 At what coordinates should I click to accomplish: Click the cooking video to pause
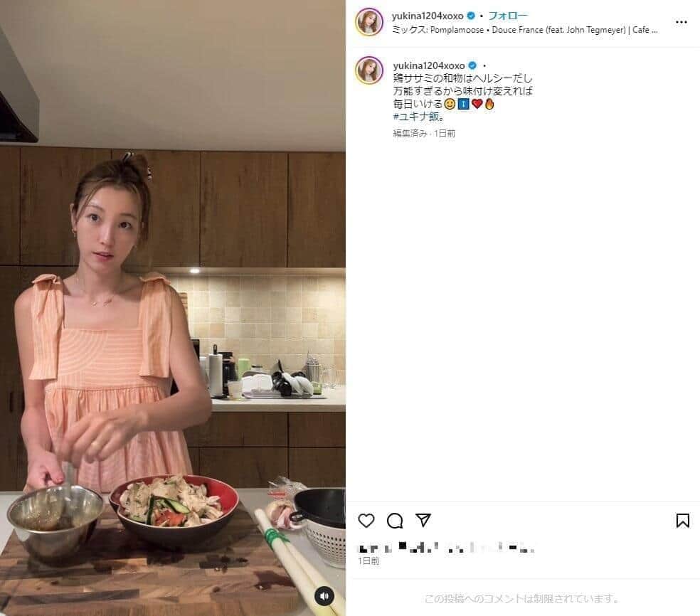(173, 308)
